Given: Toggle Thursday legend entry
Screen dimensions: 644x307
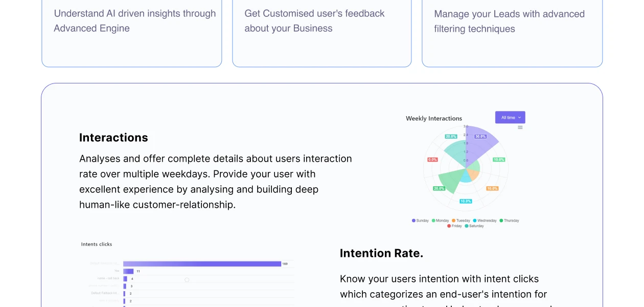Looking at the screenshot, I should (509, 221).
